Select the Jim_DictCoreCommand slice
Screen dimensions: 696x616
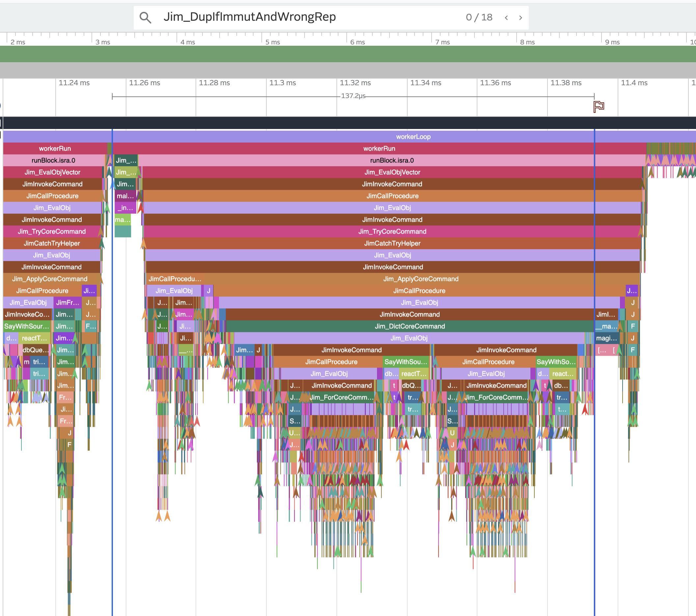click(x=410, y=326)
